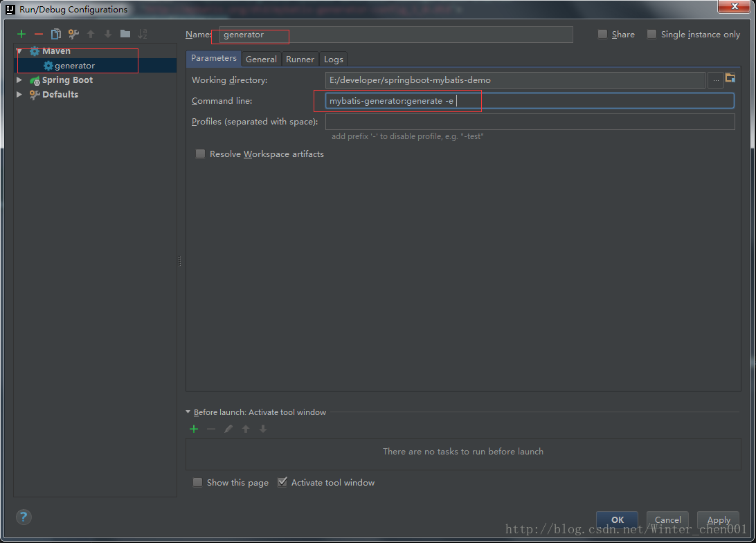Sort configurations alphabetically
This screenshot has height=543, width=756.
click(142, 34)
